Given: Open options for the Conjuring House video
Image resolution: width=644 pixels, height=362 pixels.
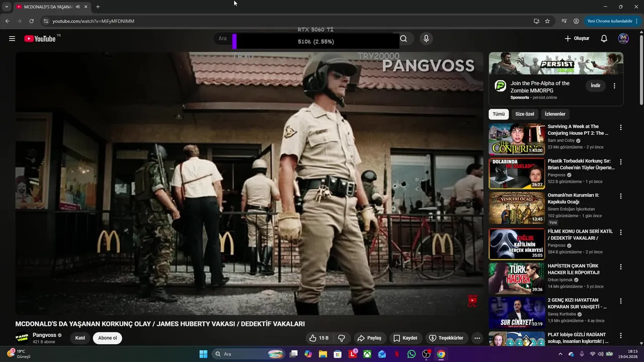Looking at the screenshot, I should point(620,128).
